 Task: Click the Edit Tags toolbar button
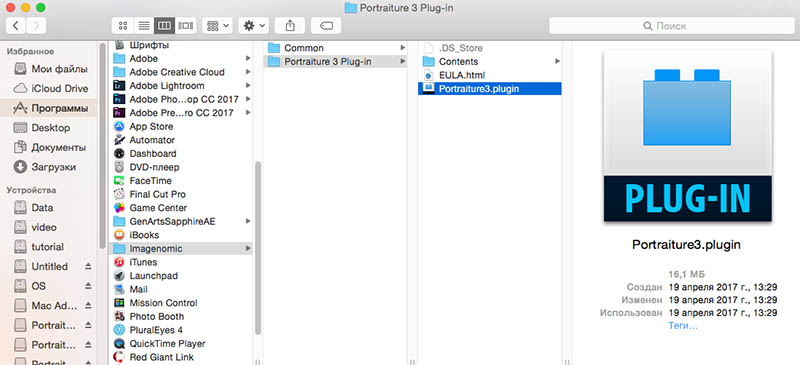pyautogui.click(x=326, y=26)
